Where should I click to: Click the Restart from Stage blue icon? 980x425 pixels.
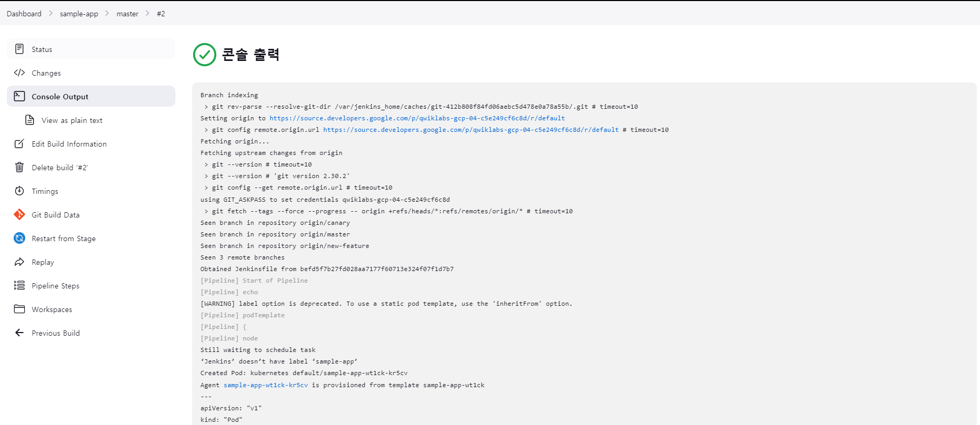click(19, 238)
